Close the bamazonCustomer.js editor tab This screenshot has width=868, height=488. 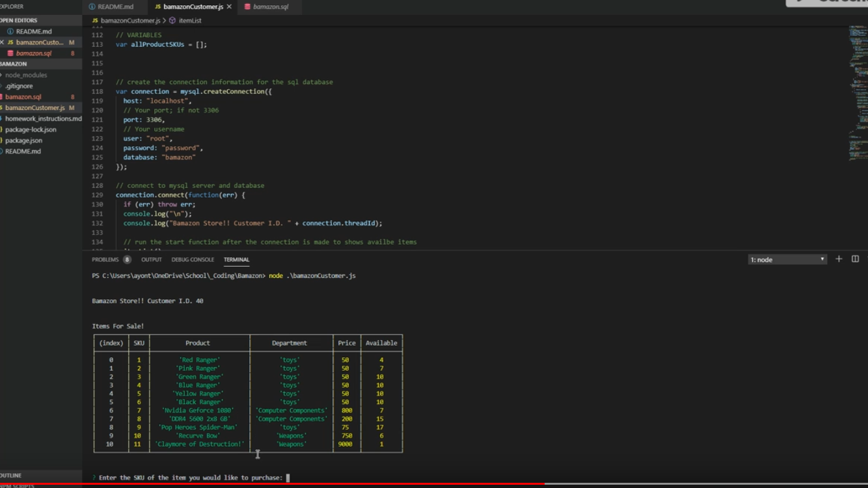point(229,7)
